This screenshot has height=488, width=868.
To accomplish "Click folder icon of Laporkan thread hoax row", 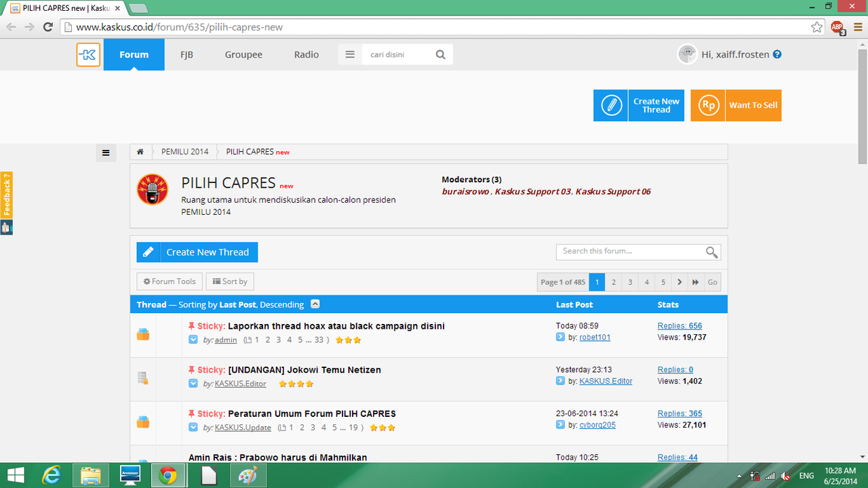I will tap(143, 334).
